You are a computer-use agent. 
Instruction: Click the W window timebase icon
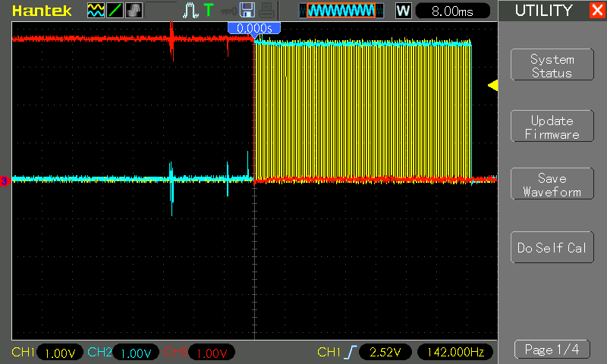pyautogui.click(x=404, y=11)
